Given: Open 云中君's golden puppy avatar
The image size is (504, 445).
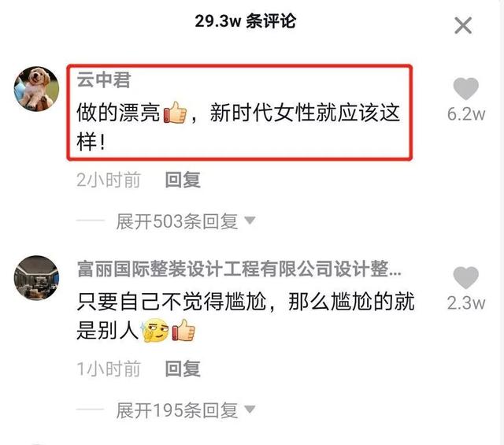Looking at the screenshot, I should point(36,89).
